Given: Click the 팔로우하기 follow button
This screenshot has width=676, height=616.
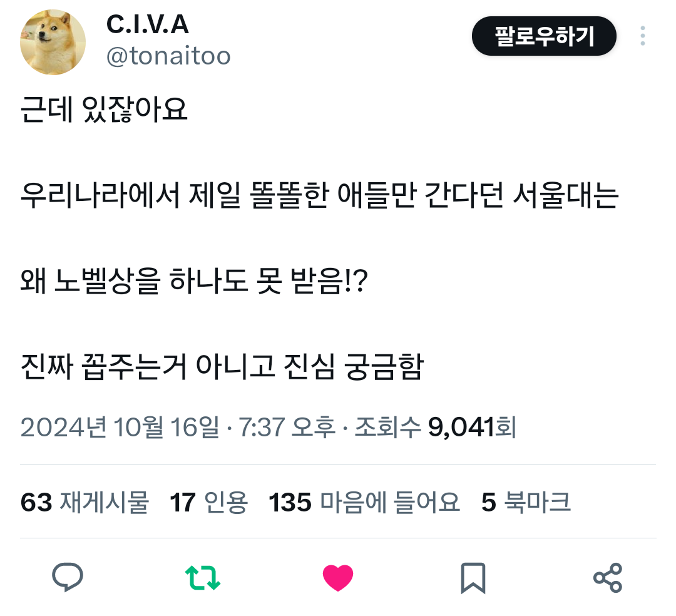Looking at the screenshot, I should pyautogui.click(x=544, y=36).
